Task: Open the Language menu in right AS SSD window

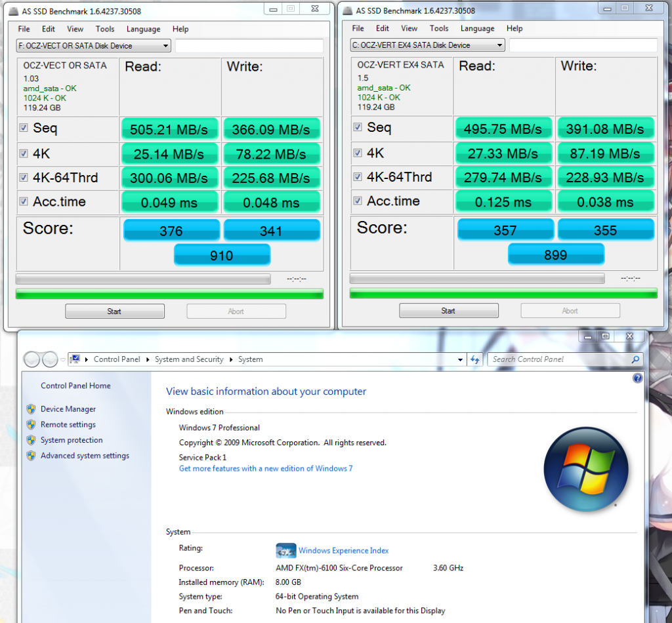Action: click(476, 28)
